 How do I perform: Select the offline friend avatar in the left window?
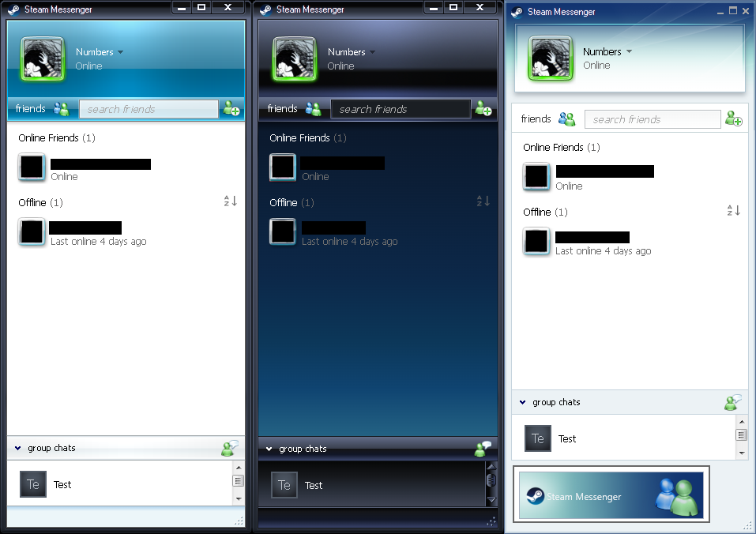pyautogui.click(x=32, y=231)
